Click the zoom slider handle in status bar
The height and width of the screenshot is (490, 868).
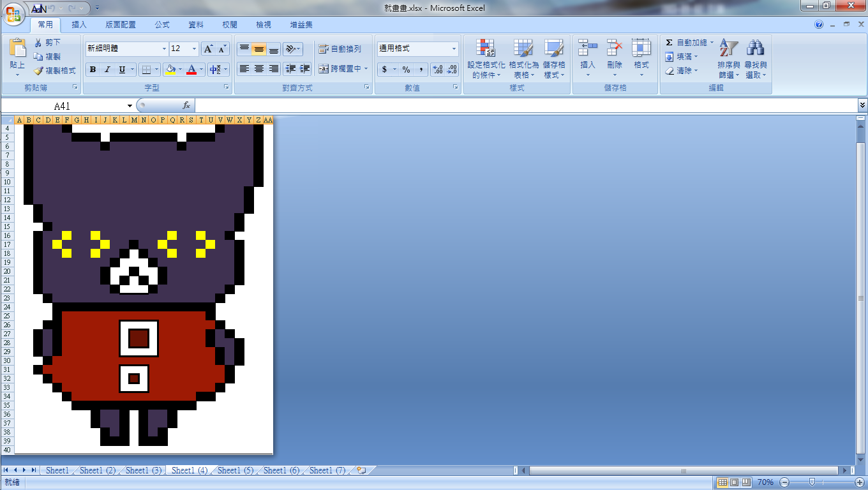(x=811, y=482)
